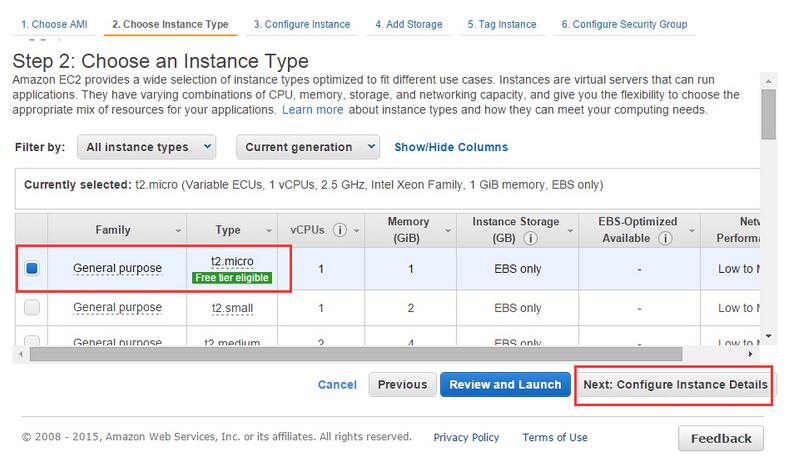
Task: Open the EBS-Optimized column sort arrow
Action: coord(692,231)
